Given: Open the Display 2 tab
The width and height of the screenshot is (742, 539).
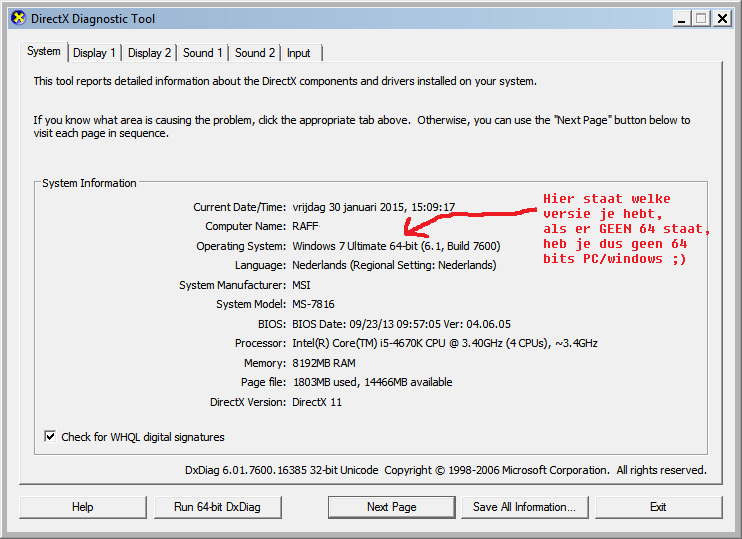Looking at the screenshot, I should click(x=149, y=53).
